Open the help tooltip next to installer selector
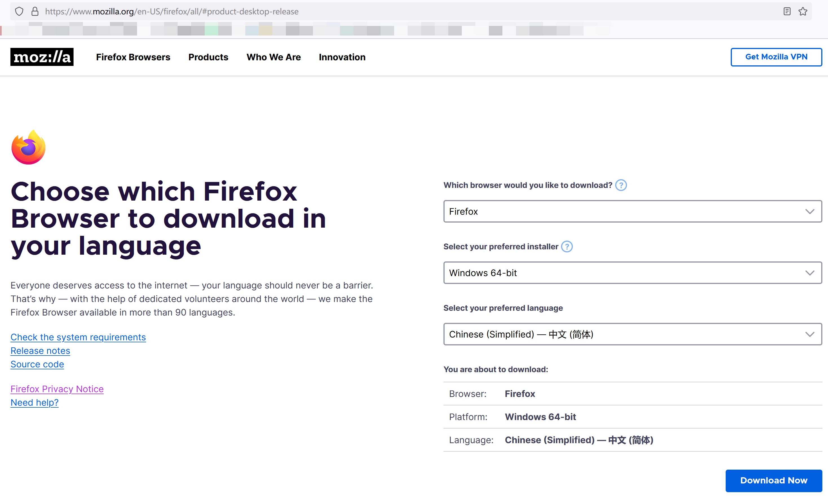This screenshot has width=828, height=504. tap(567, 247)
